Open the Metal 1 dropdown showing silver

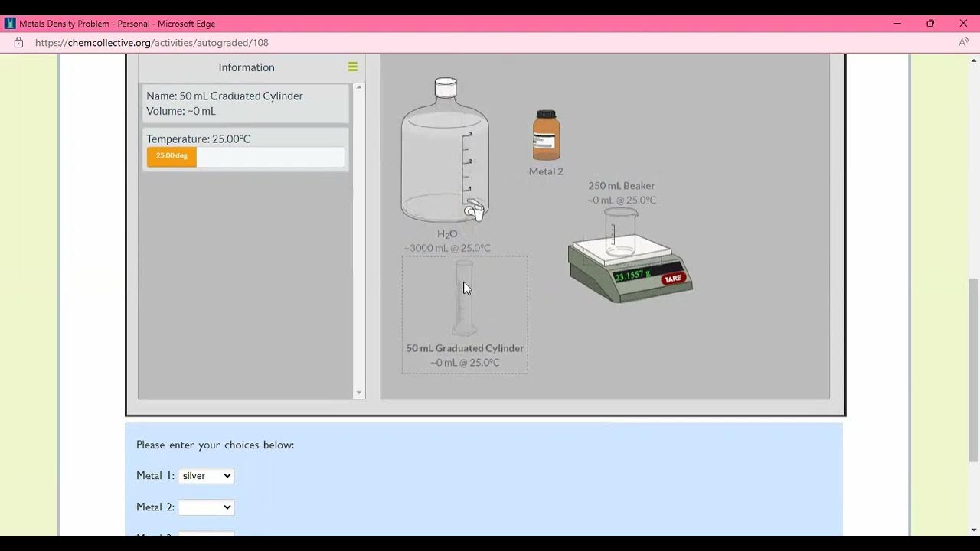click(206, 476)
